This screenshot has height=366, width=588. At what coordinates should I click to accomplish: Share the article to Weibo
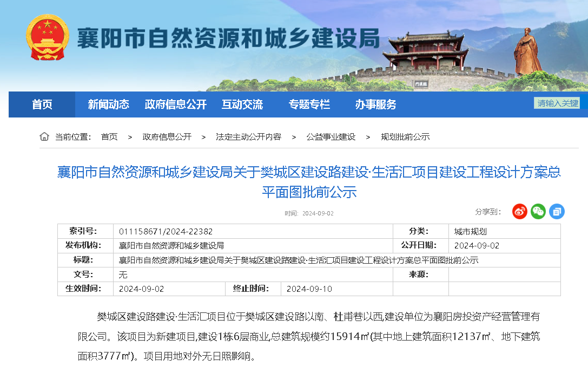[x=520, y=211]
